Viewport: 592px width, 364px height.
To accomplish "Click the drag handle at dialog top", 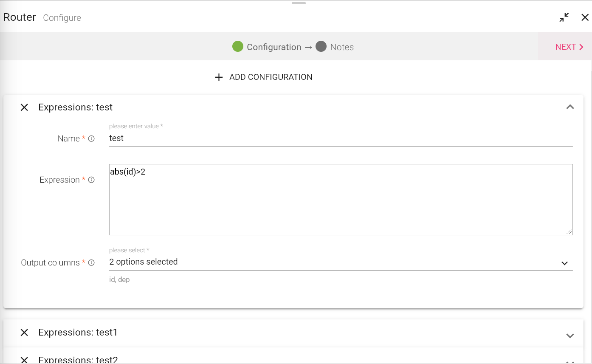I will (x=299, y=3).
